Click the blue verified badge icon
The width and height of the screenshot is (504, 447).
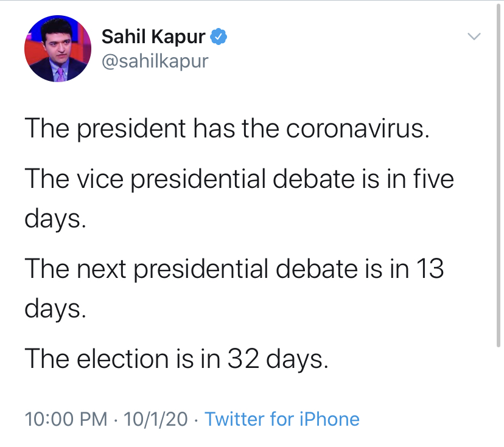[x=219, y=37]
